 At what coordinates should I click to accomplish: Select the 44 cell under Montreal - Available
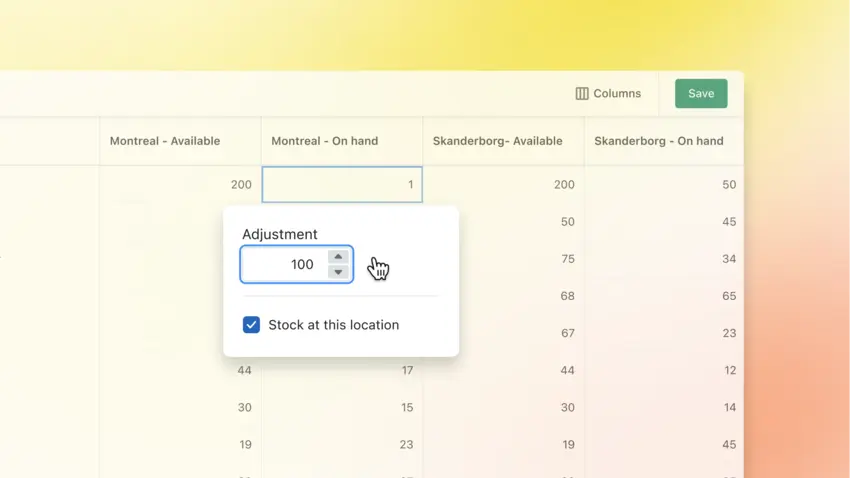181,371
